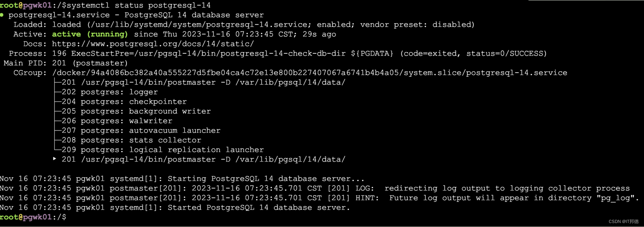
Task: Click the 206 postgres walwriter entry
Action: [x=117, y=121]
